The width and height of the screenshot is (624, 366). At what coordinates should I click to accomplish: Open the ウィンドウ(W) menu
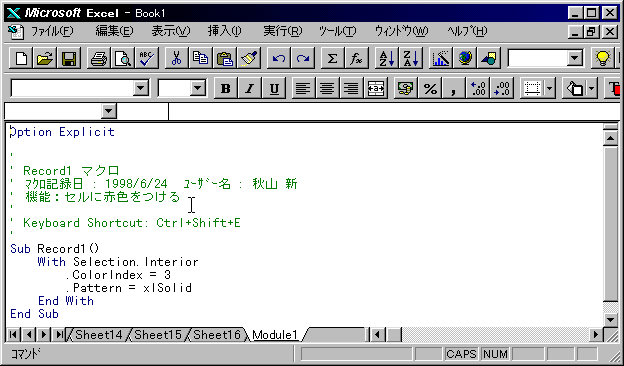pyautogui.click(x=401, y=31)
